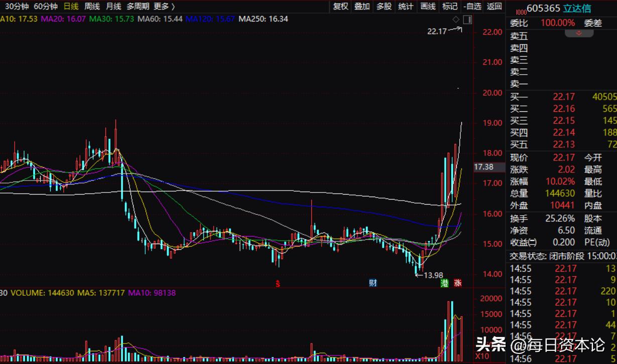Switch to the 30分钟 period tab
The width and height of the screenshot is (617, 364).
(x=17, y=7)
